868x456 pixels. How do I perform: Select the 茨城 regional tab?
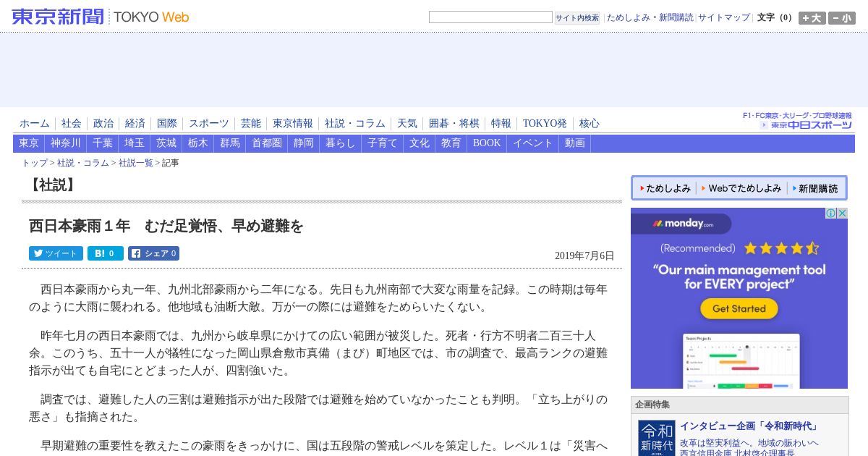coord(166,143)
